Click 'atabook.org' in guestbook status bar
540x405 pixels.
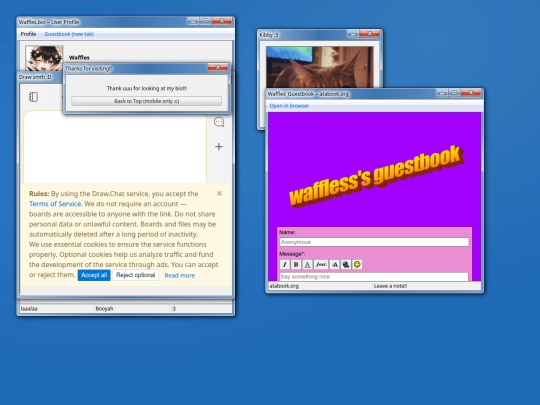[284, 286]
